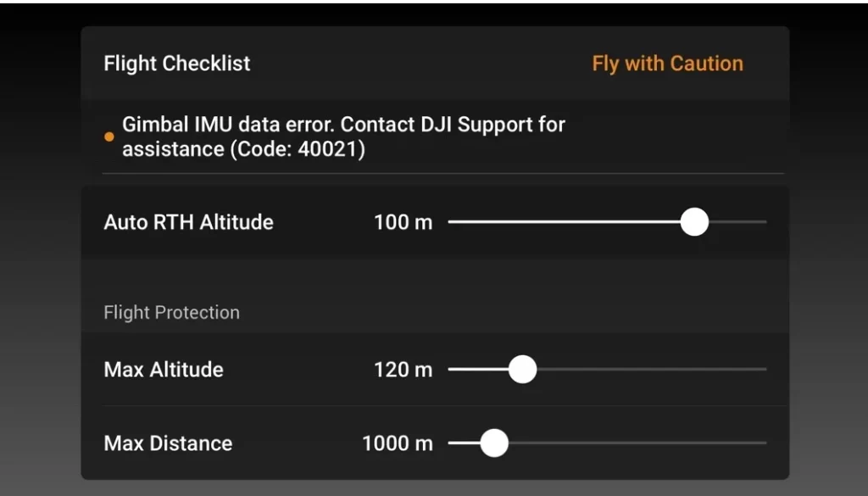Image resolution: width=868 pixels, height=496 pixels.
Task: Open the Fly with Caution status
Action: [667, 63]
